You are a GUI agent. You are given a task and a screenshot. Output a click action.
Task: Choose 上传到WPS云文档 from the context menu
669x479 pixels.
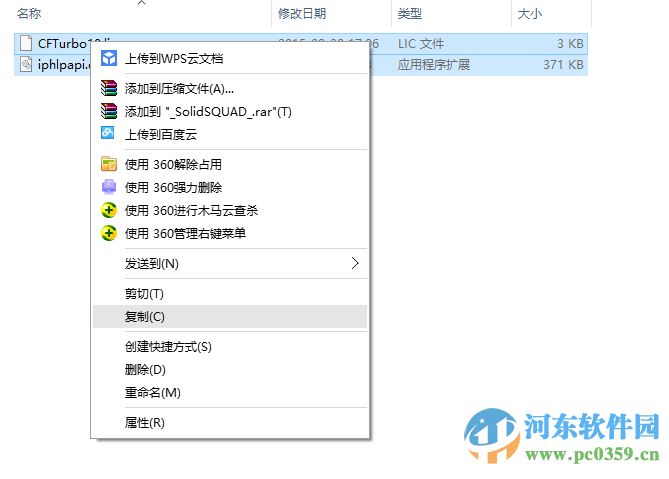230,58
